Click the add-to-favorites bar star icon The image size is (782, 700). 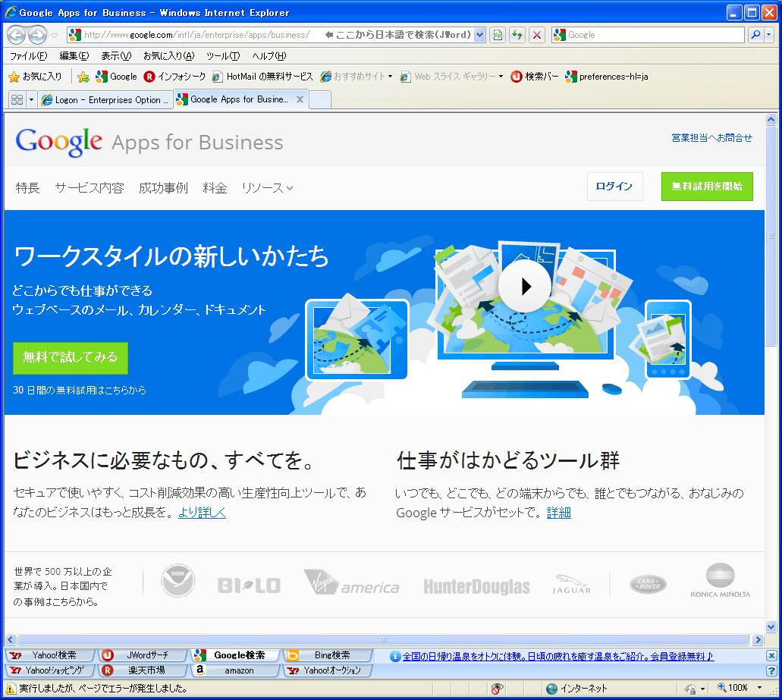(83, 77)
